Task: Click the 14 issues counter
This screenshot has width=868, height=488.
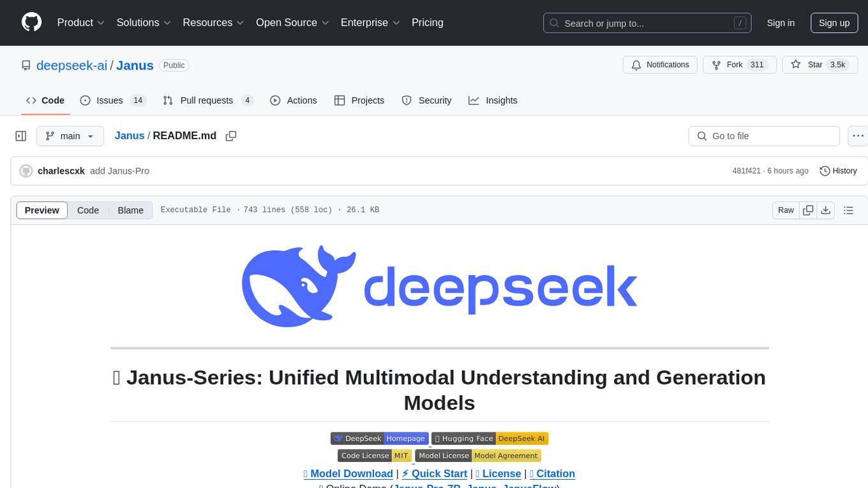Action: pos(137,100)
